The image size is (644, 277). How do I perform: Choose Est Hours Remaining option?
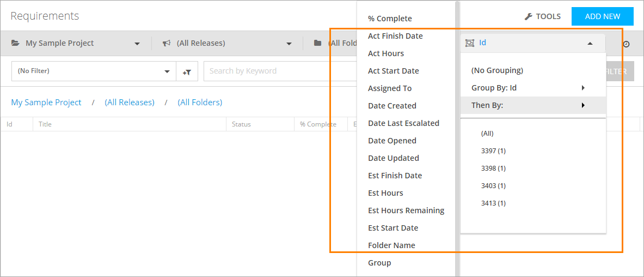(406, 210)
